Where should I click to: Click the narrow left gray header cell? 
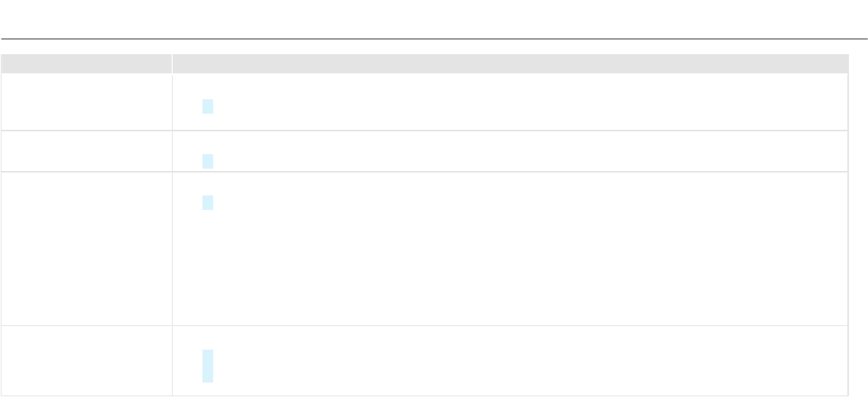(86, 63)
